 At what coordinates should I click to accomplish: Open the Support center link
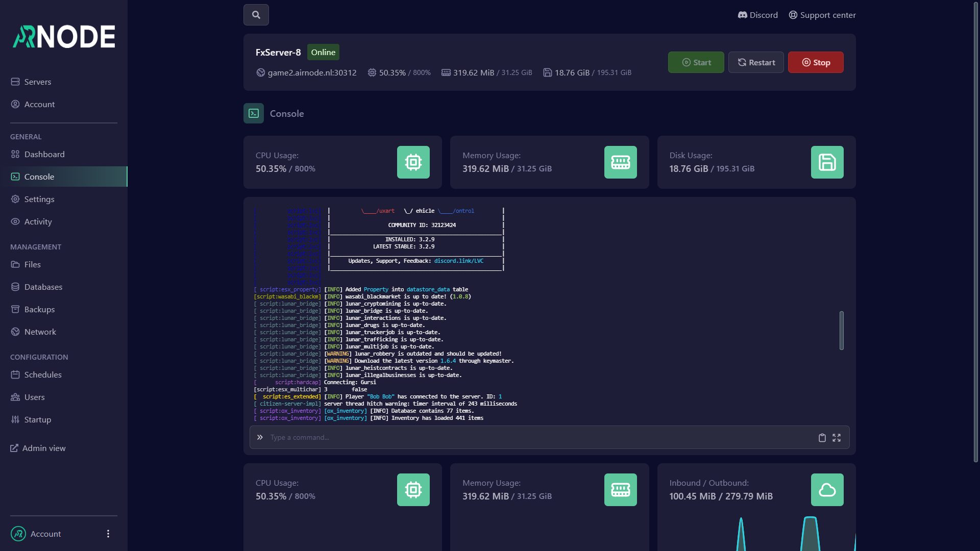(822, 15)
